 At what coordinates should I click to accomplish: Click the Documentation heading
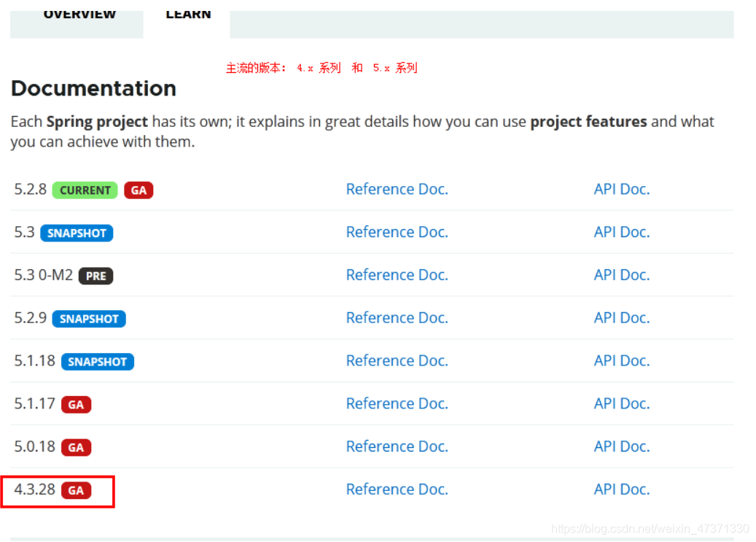93,88
